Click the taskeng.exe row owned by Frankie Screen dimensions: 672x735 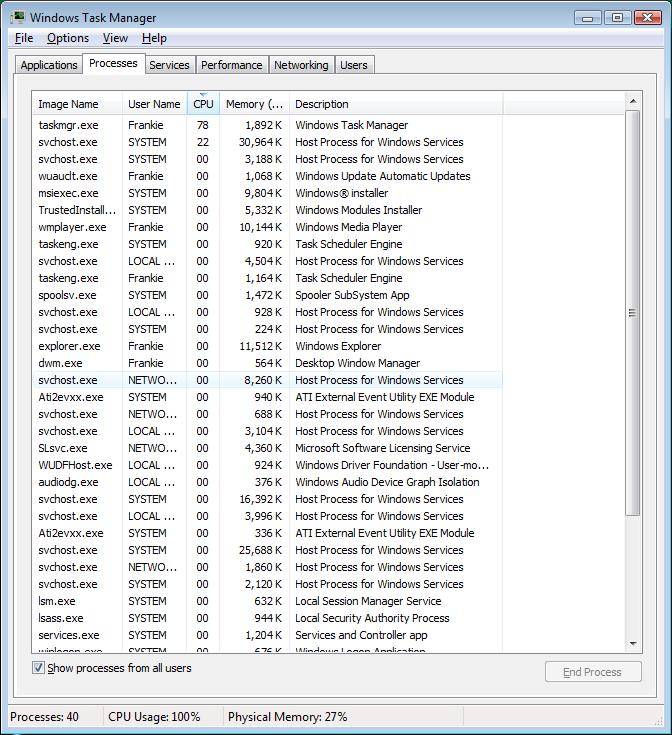tap(267, 278)
